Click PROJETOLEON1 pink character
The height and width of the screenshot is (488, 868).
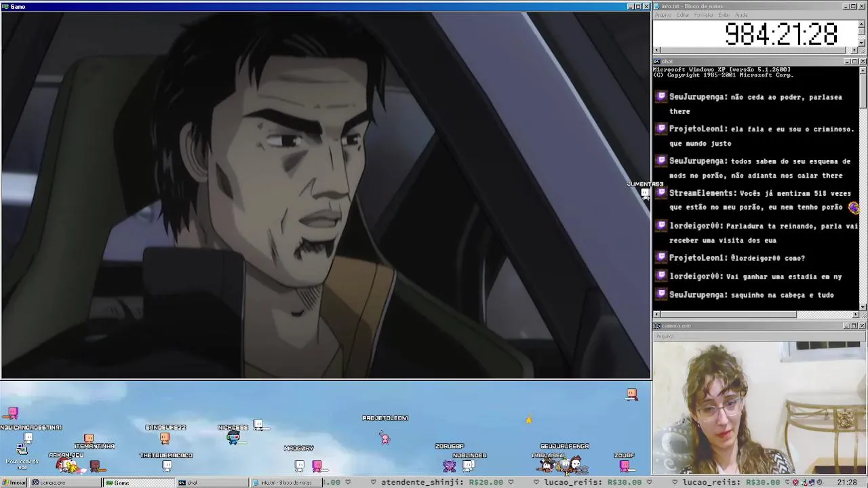[x=385, y=439]
